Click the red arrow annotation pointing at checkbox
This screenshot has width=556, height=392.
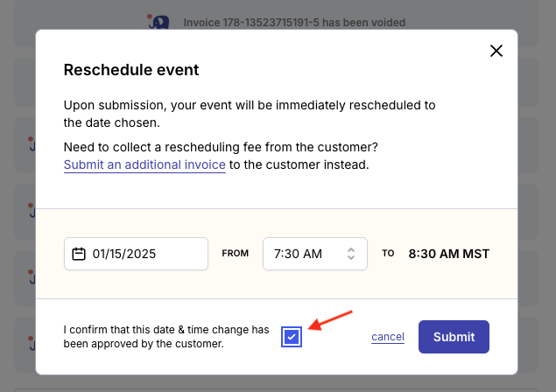[x=330, y=320]
